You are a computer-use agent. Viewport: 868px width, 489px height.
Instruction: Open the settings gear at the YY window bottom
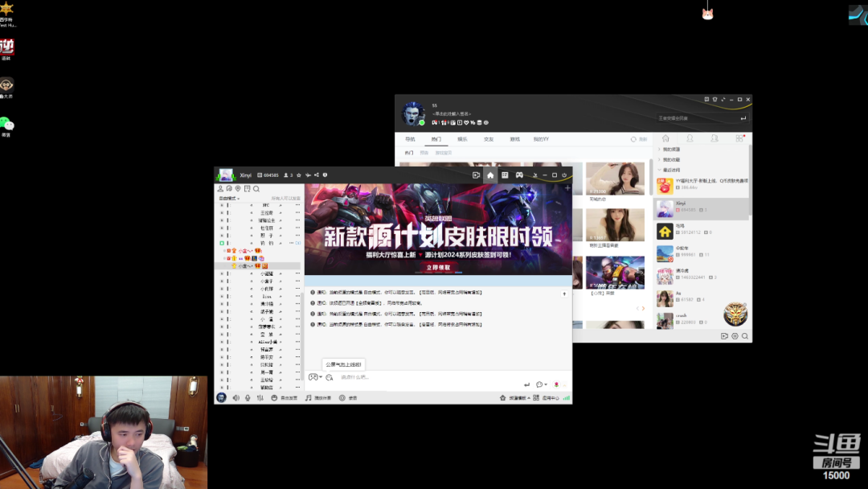coord(735,336)
